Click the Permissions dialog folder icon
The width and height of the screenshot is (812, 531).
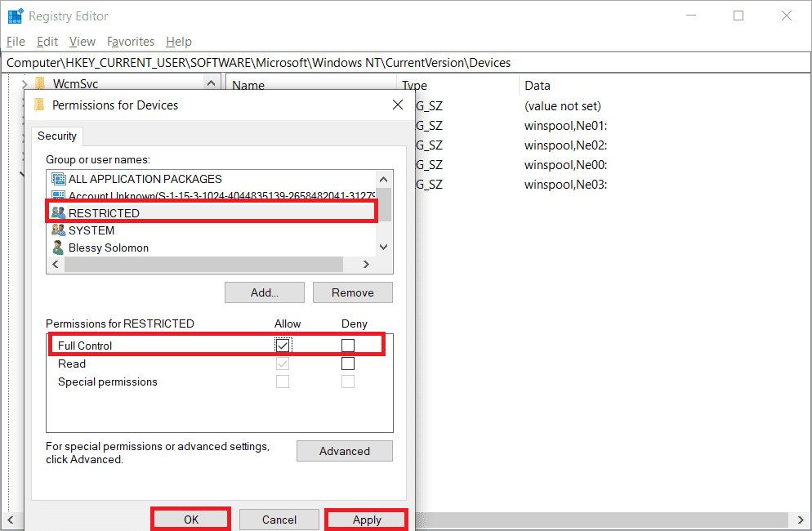tap(39, 105)
